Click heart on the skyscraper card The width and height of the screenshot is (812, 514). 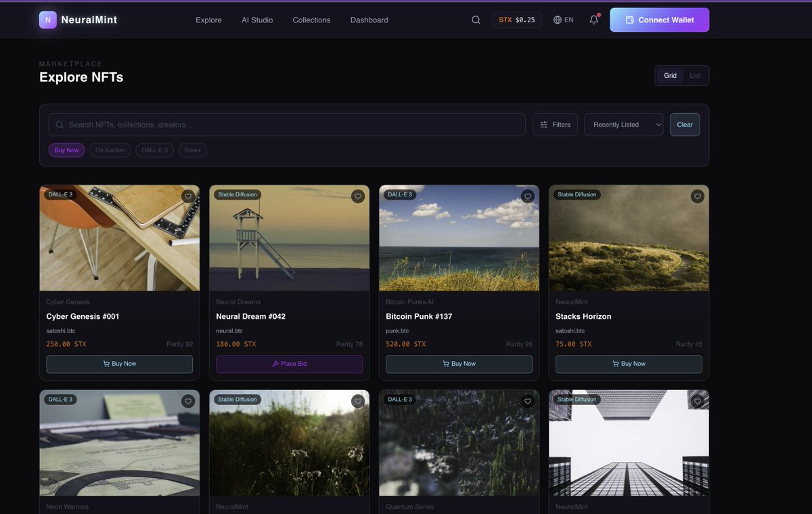(698, 401)
